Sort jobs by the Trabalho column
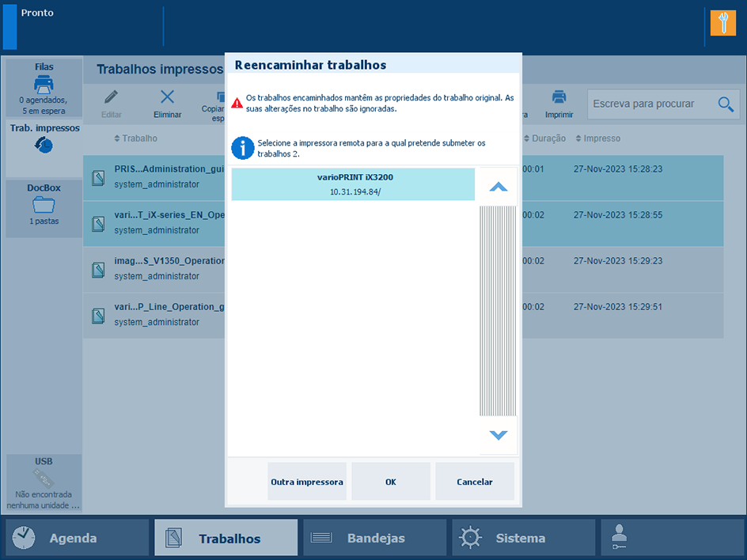Image resolution: width=747 pixels, height=560 pixels. pos(139,138)
